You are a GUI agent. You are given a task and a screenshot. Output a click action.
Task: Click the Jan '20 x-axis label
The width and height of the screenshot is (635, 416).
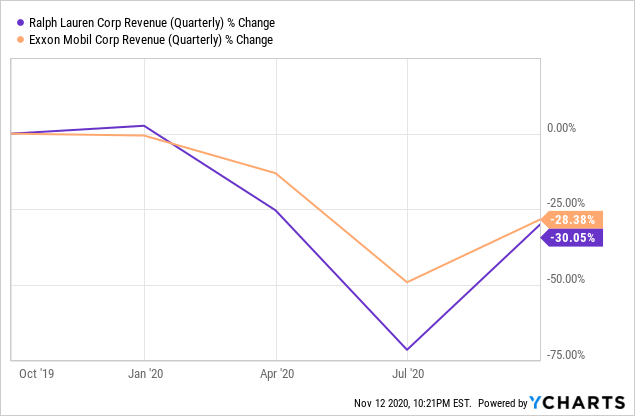(x=145, y=373)
